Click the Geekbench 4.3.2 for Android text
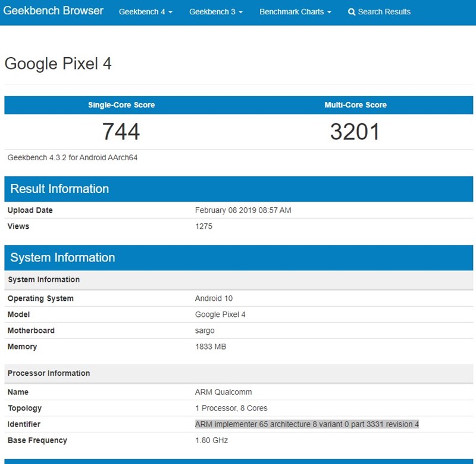The height and width of the screenshot is (464, 476). click(x=73, y=158)
